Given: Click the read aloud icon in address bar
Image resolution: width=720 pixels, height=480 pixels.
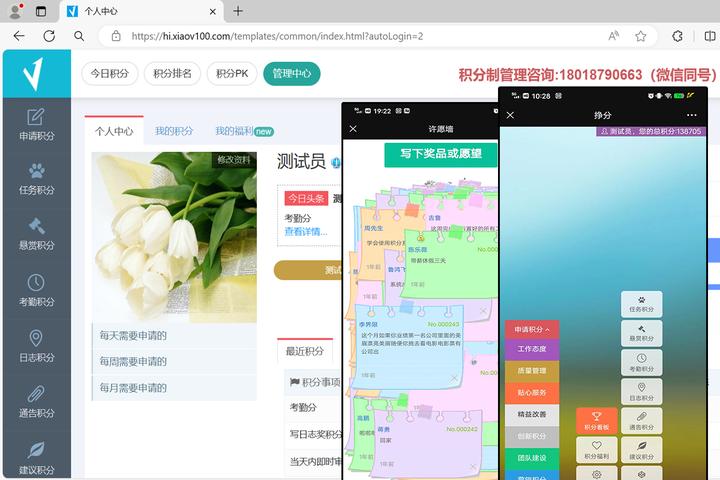Looking at the screenshot, I should tap(613, 36).
